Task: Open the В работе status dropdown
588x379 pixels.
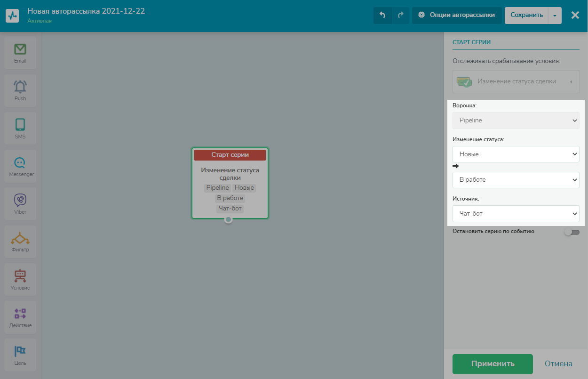Action: coord(516,180)
